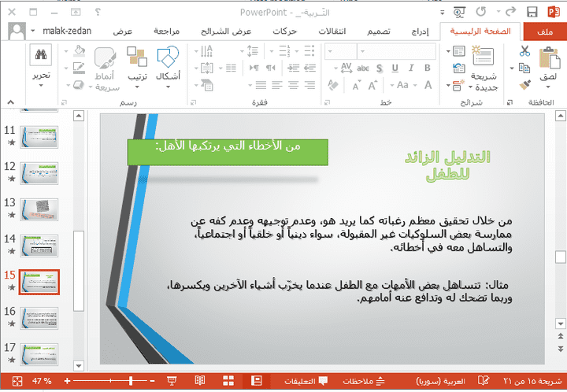Switch to the Transitions (انتقالات) tab
Viewport: 567px width, 392px height.
(x=332, y=31)
